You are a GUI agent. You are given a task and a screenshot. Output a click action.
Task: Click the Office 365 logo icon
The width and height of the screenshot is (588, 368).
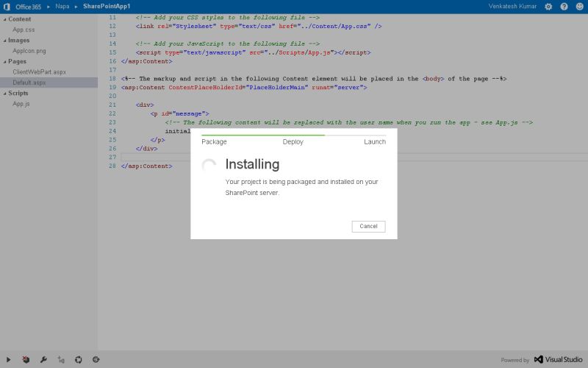(7, 7)
